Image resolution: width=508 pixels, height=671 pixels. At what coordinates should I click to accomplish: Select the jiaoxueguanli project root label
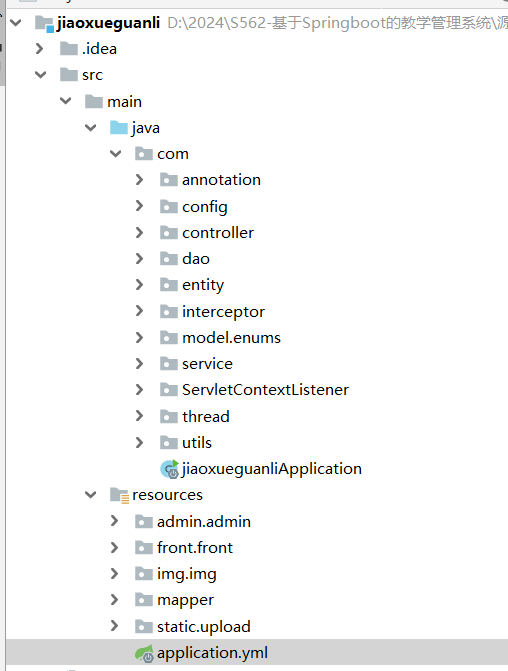tap(108, 23)
